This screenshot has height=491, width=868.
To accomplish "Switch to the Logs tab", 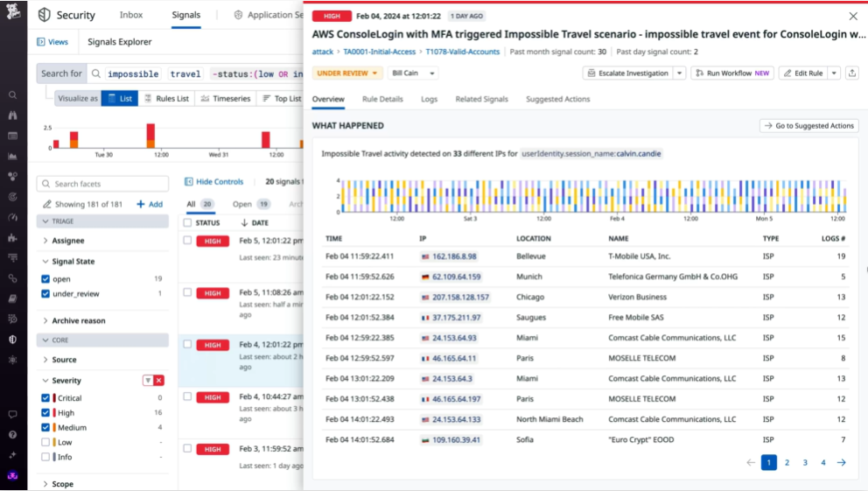I will (x=429, y=99).
